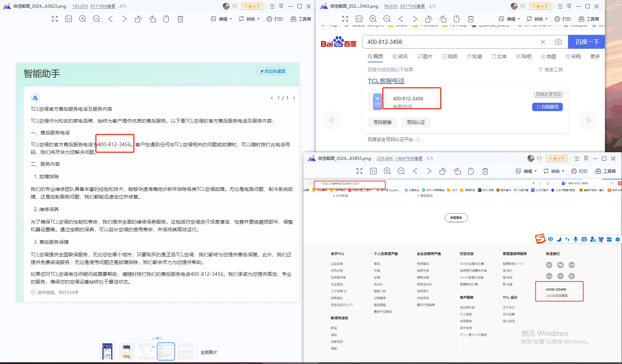This screenshot has width=622, height=364.
Task: Open 工具箱 in the 63623.png window
Action: click(x=301, y=19)
